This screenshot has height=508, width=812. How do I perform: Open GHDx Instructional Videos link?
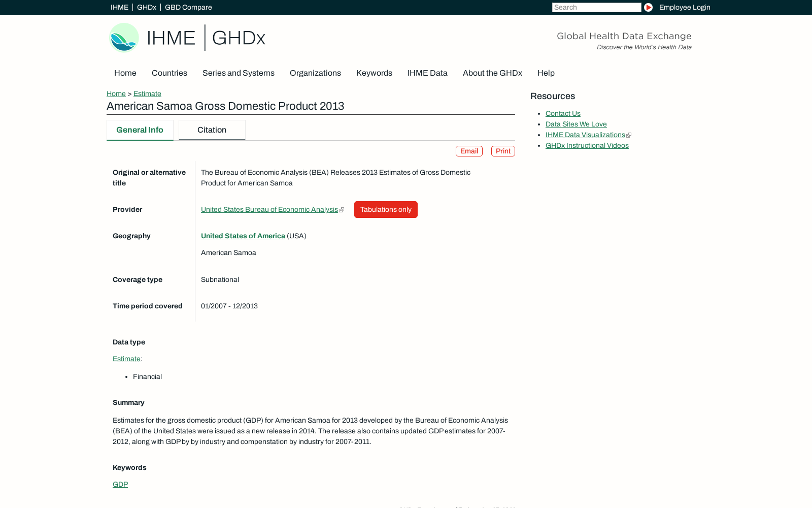587,146
